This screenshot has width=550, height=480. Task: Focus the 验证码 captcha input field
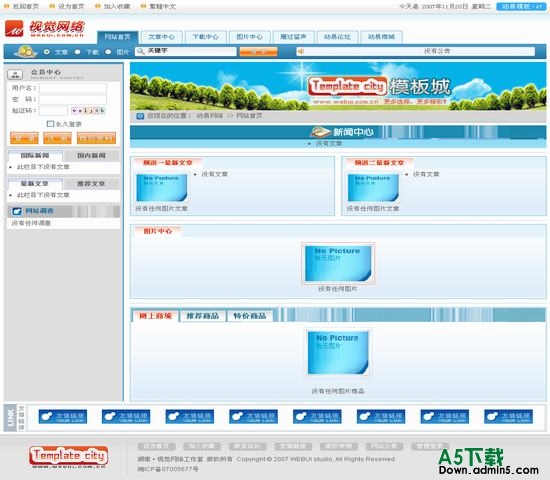pos(53,111)
